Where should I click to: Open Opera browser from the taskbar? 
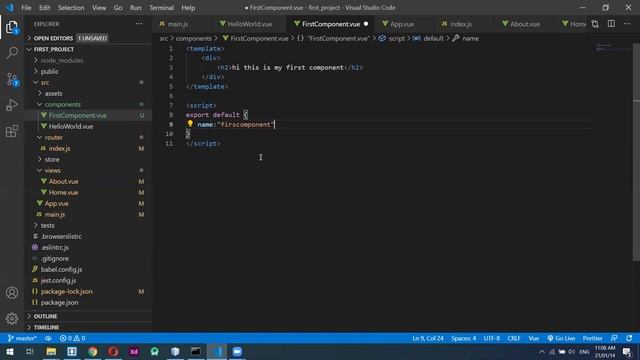click(113, 351)
